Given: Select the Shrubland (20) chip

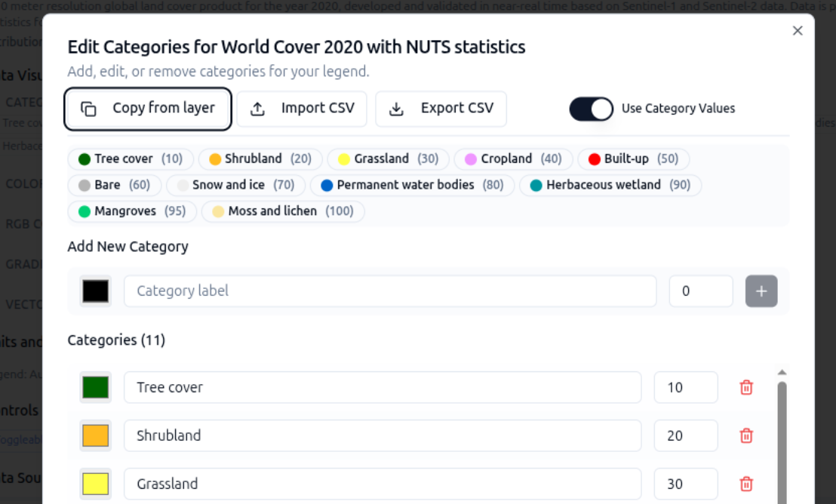Looking at the screenshot, I should tap(260, 159).
